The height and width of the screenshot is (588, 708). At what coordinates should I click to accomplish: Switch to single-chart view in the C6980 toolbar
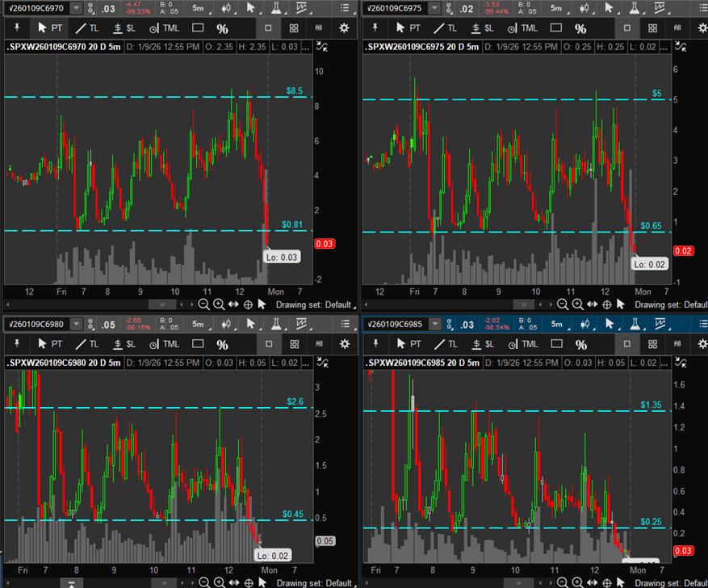pyautogui.click(x=268, y=344)
